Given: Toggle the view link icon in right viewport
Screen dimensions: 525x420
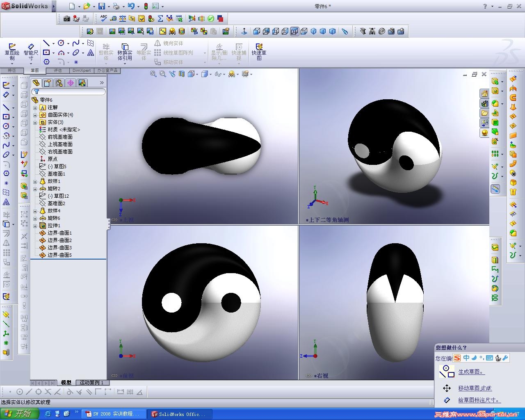Looking at the screenshot, I should tap(309, 376).
